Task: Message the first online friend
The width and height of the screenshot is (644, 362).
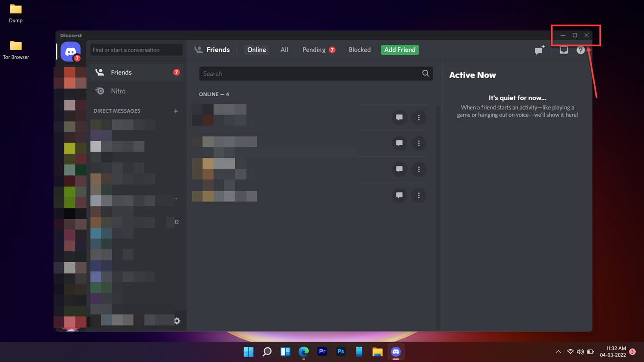Action: pos(399,117)
